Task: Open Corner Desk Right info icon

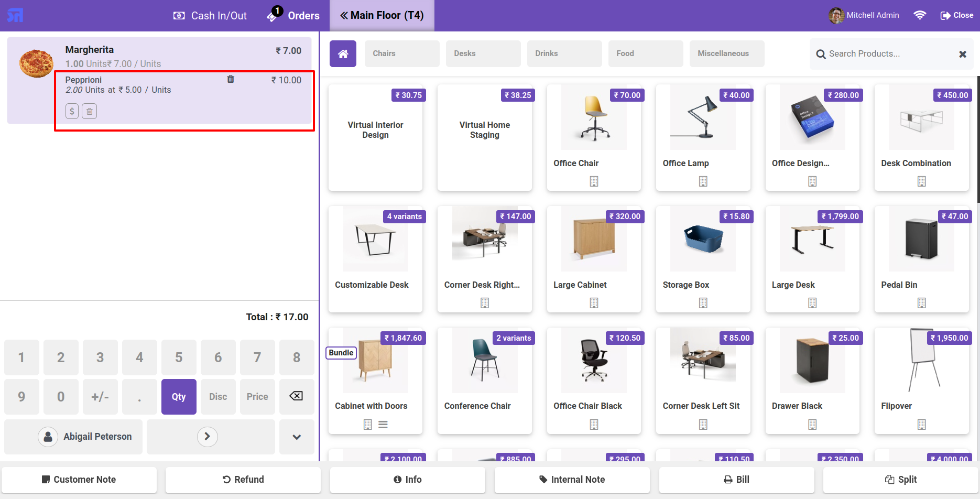Action: (x=485, y=303)
